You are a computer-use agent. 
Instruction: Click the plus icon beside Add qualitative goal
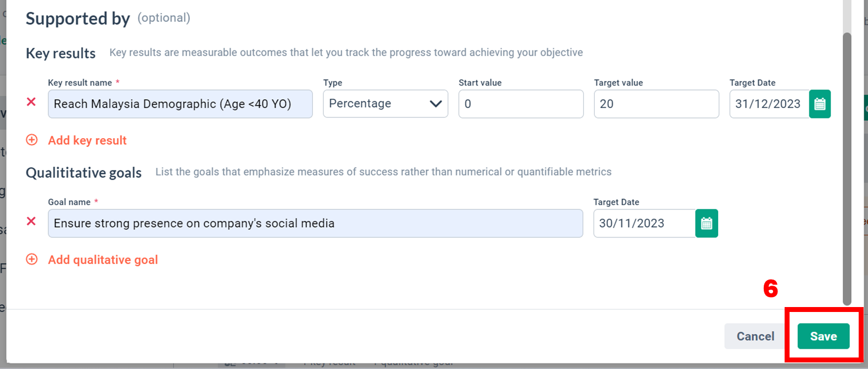(32, 259)
